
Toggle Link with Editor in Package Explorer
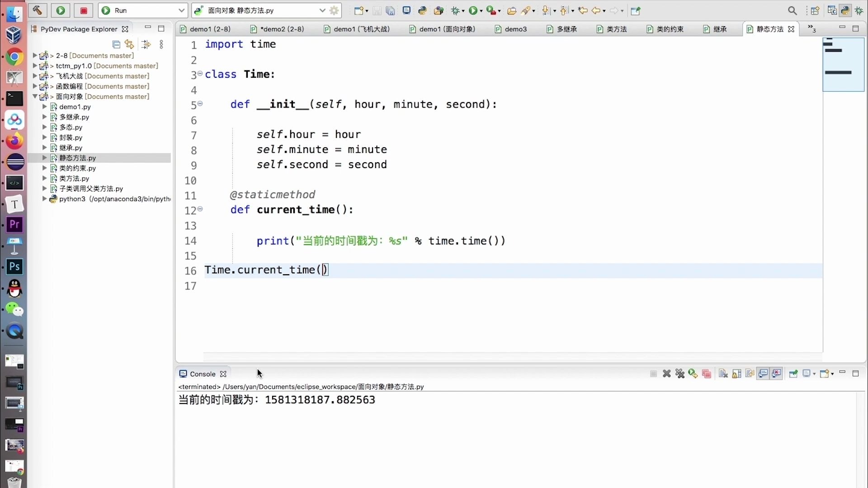point(129,44)
